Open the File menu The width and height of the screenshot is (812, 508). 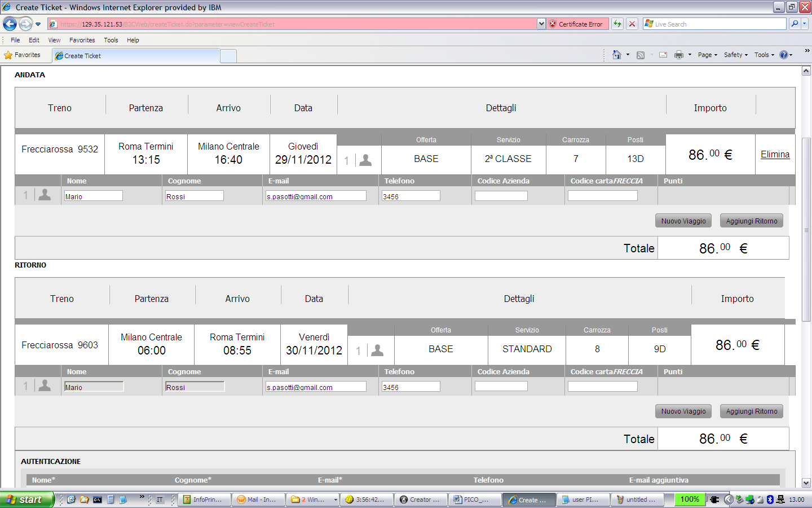(15, 40)
